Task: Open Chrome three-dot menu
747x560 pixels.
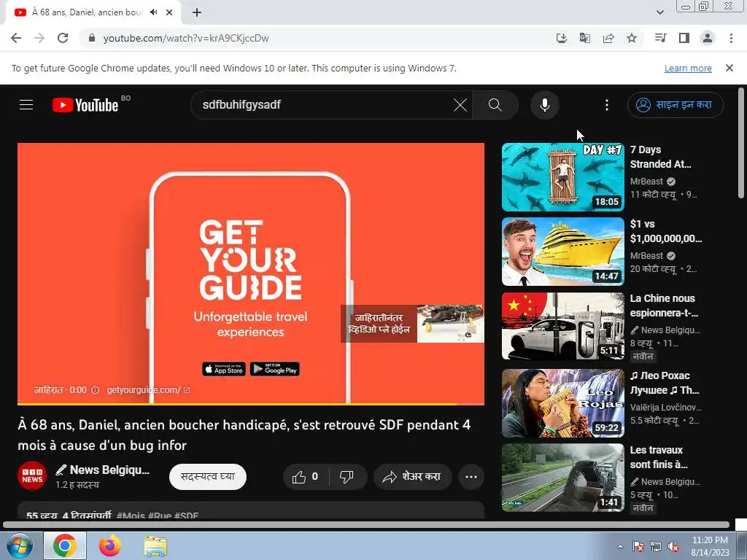Action: click(731, 38)
